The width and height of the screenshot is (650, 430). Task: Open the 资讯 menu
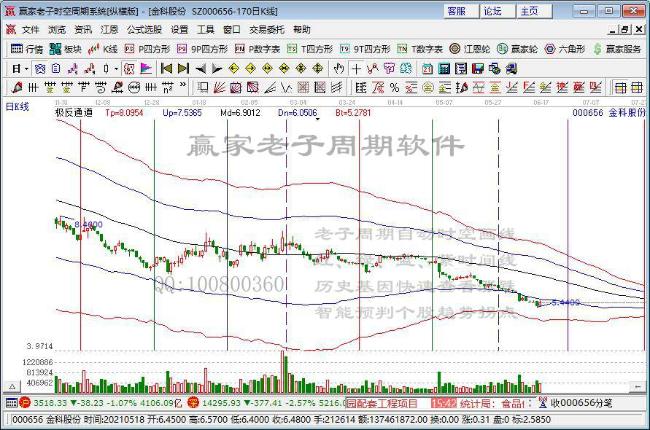tap(83, 29)
